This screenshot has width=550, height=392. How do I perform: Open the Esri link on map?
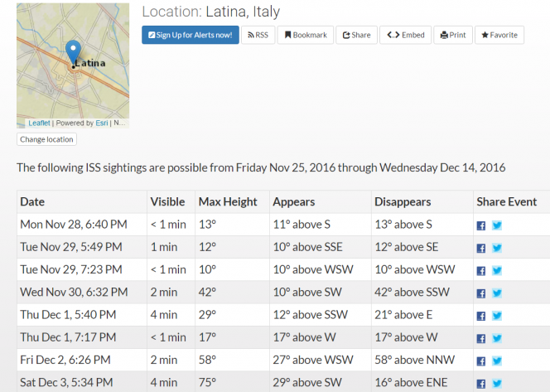click(x=101, y=123)
